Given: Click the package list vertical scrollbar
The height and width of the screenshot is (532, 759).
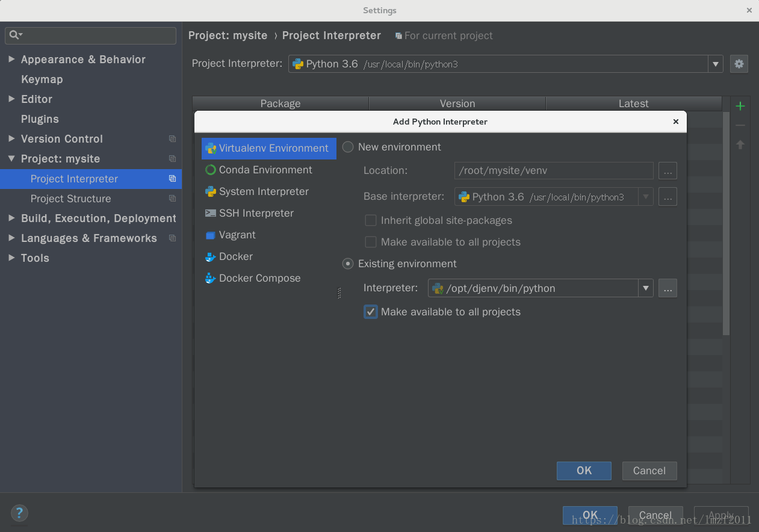Looking at the screenshot, I should (x=726, y=223).
